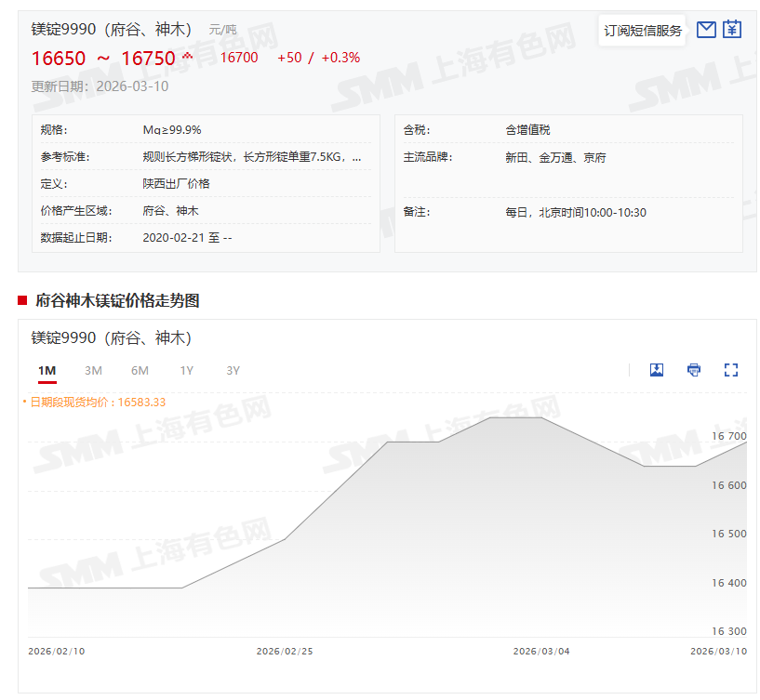Screen dimensions: 760x700
Task: Print the price trend chart
Action: pyautogui.click(x=694, y=370)
